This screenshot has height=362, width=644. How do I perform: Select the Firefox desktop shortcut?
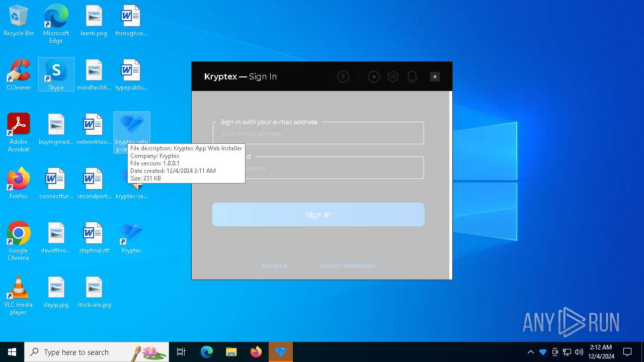coord(19,184)
